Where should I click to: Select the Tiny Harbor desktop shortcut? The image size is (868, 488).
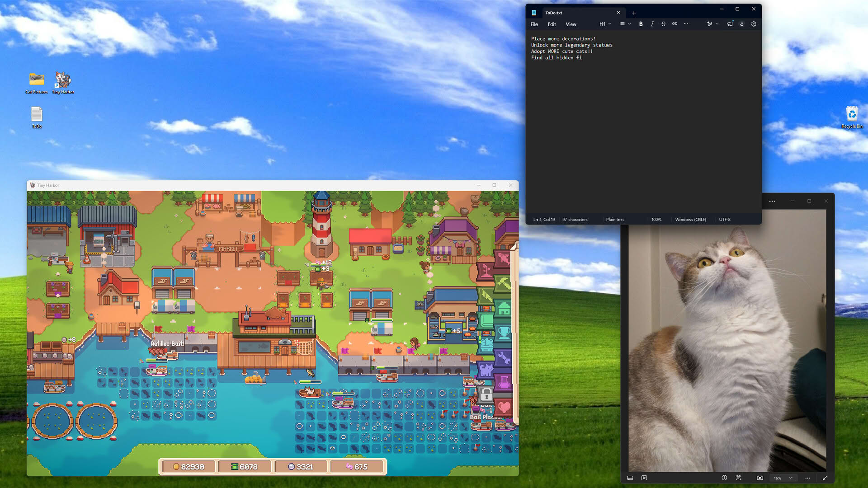(63, 83)
